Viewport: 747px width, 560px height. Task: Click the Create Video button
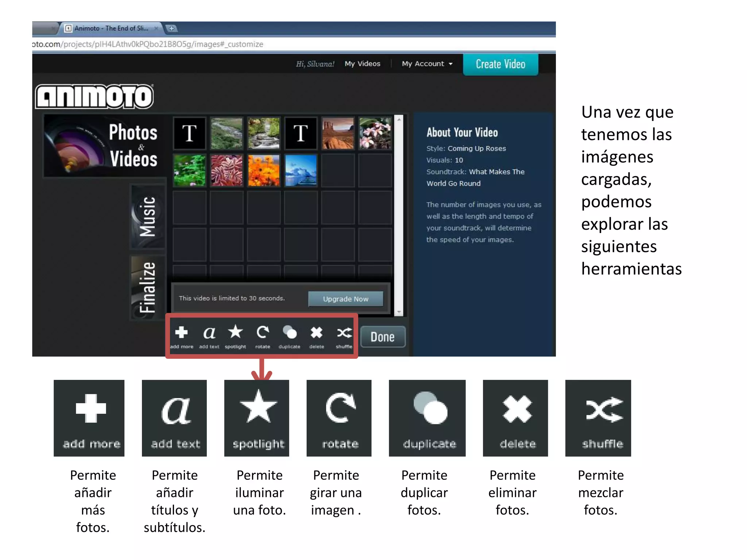(500, 64)
